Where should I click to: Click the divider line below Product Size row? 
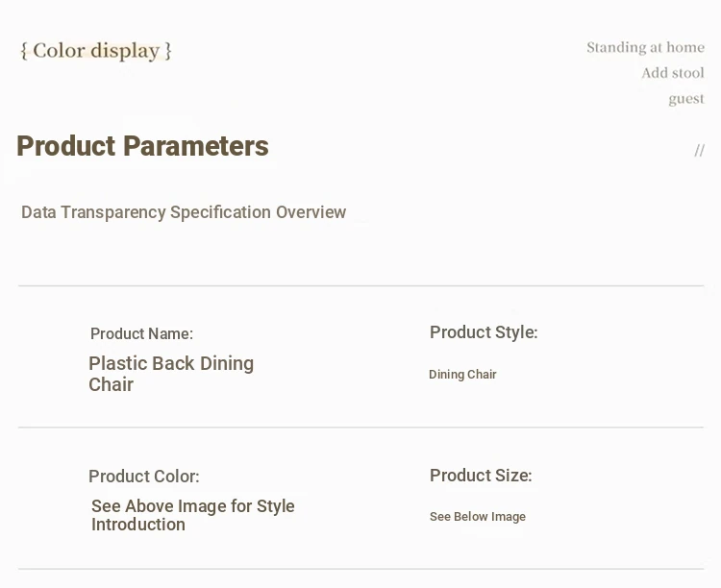pyautogui.click(x=360, y=569)
